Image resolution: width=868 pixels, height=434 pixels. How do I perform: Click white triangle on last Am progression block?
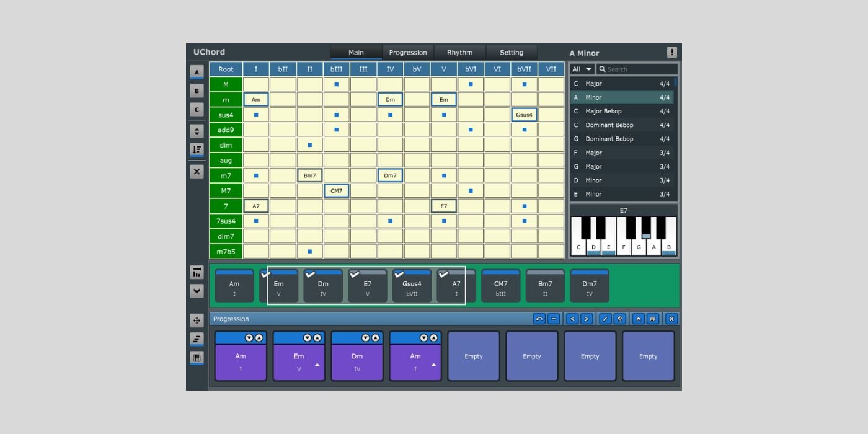coord(433,365)
